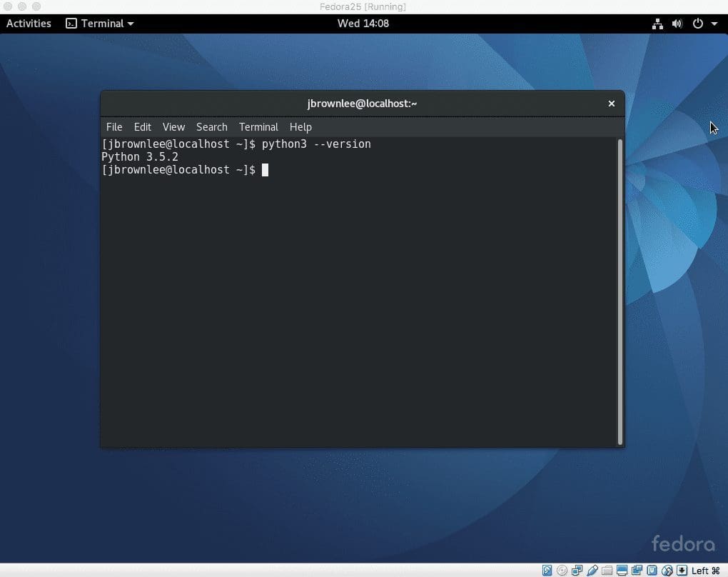
Task: Open the Search menu
Action: click(x=211, y=126)
